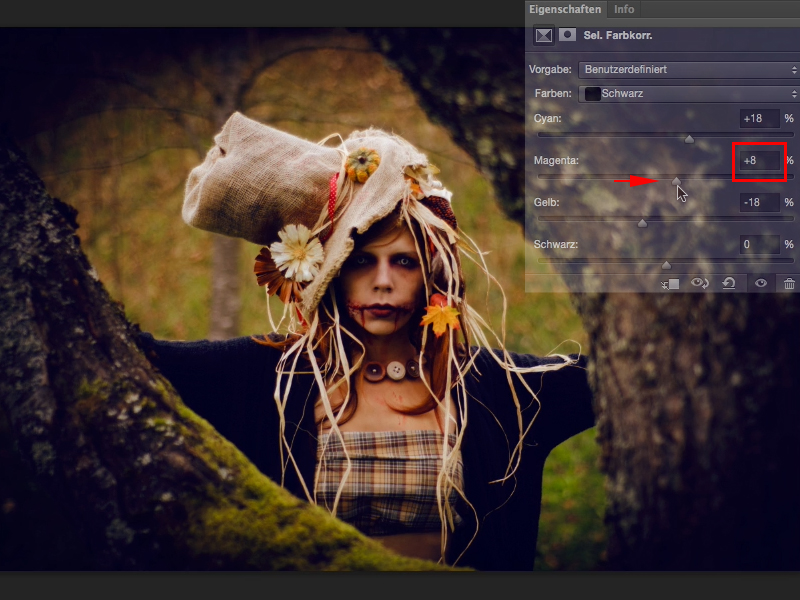
Task: Click the reset adjustment defaults icon
Action: pyautogui.click(x=729, y=283)
